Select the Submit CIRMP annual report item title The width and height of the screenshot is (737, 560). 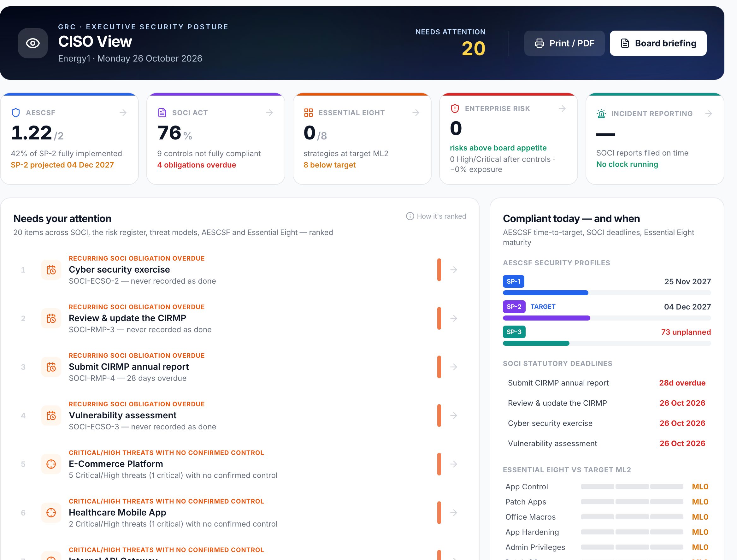point(129,367)
